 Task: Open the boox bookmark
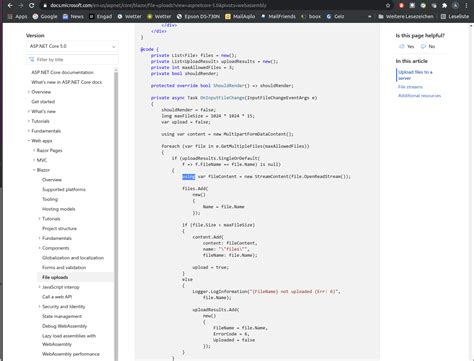pos(311,16)
